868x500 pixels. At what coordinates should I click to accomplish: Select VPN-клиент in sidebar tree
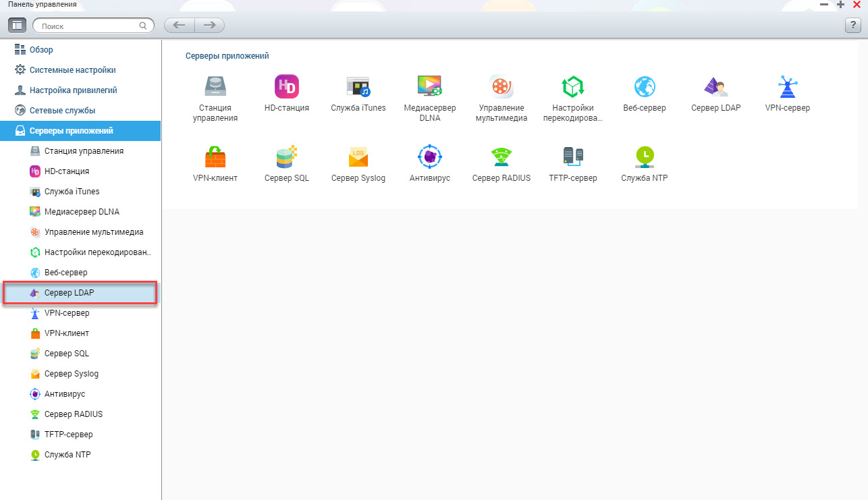coord(81,333)
